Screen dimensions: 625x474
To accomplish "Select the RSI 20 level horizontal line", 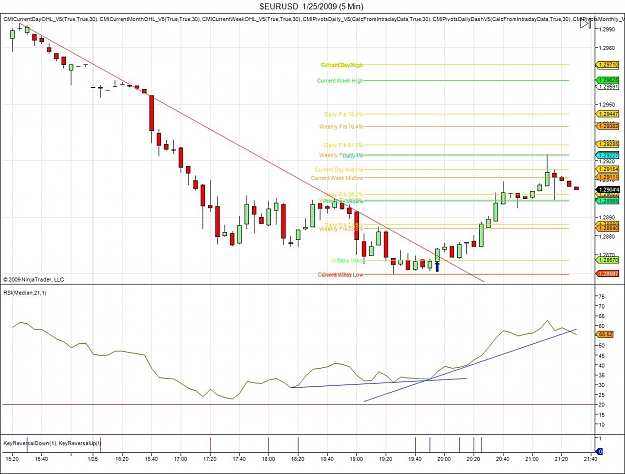I will (x=298, y=405).
